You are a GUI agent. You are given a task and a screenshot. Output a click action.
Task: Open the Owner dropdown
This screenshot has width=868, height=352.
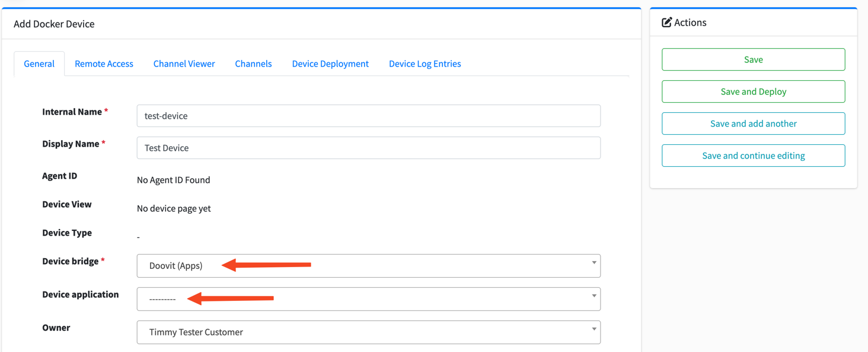click(x=368, y=332)
